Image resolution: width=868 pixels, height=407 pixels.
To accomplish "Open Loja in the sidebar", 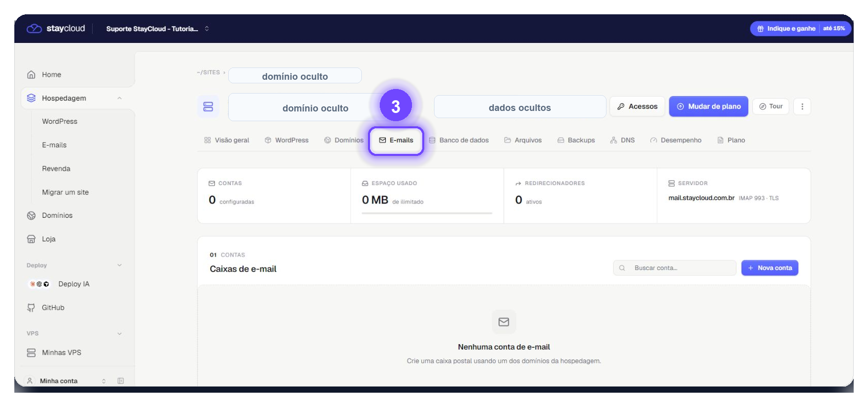I will [x=49, y=239].
